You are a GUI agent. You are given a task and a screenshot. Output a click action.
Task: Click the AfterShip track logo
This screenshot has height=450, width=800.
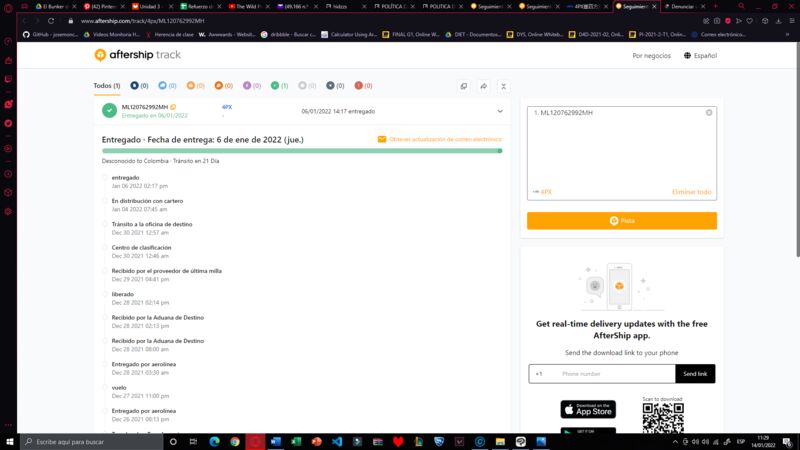tap(138, 55)
